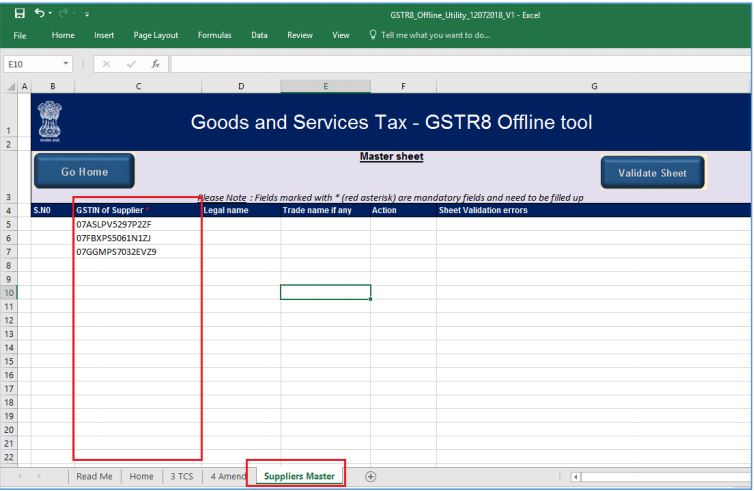This screenshot has height=491, width=754.
Task: Click the Sheet Validation errors header cell
Action: coord(593,211)
